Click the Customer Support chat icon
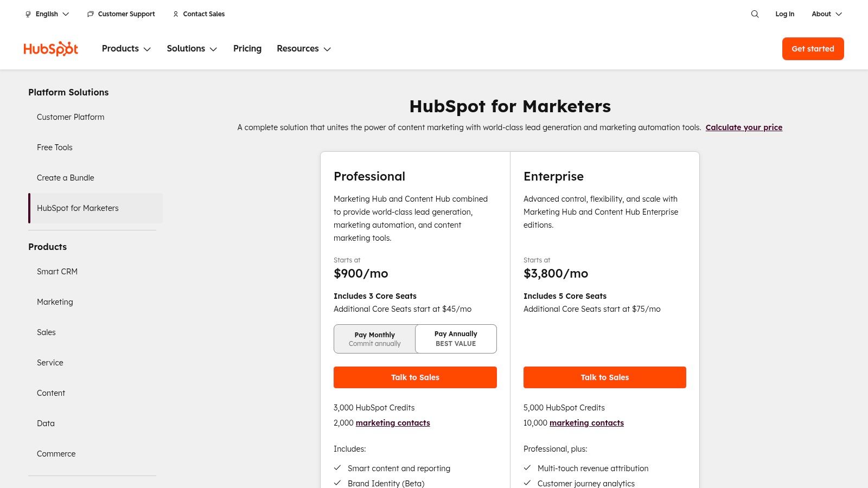 (x=91, y=14)
